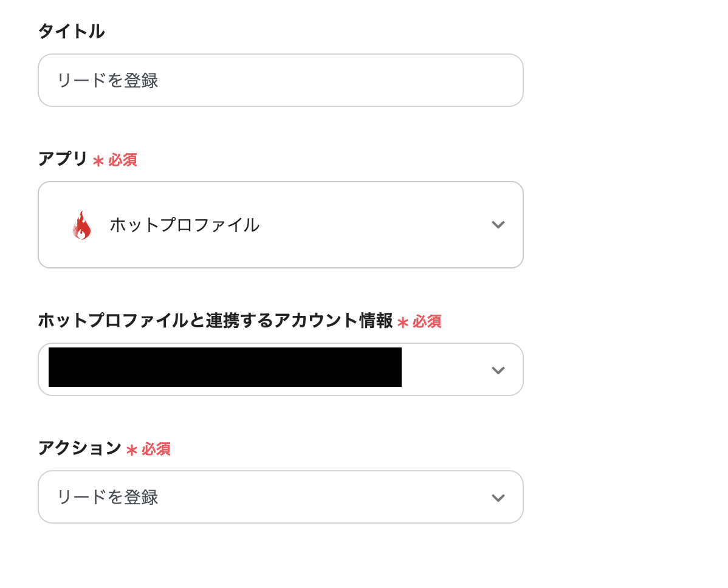
Task: Click the chevron in the account info dropdown
Action: (x=498, y=370)
